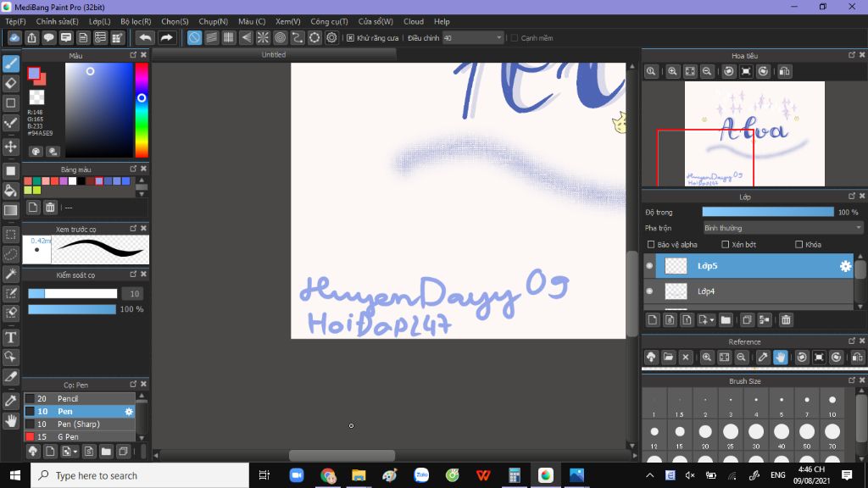
Task: Enable Bảo vệ alpha checkbox
Action: coord(651,244)
